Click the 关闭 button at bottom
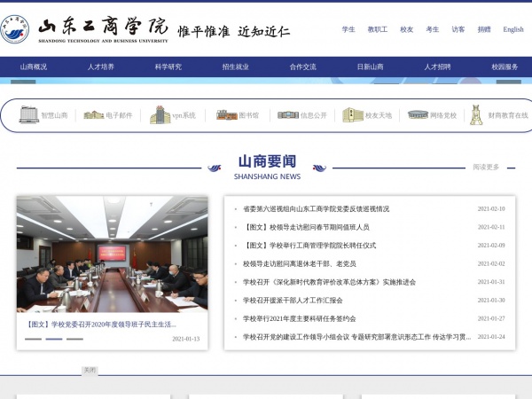532x399 pixels. 90,370
